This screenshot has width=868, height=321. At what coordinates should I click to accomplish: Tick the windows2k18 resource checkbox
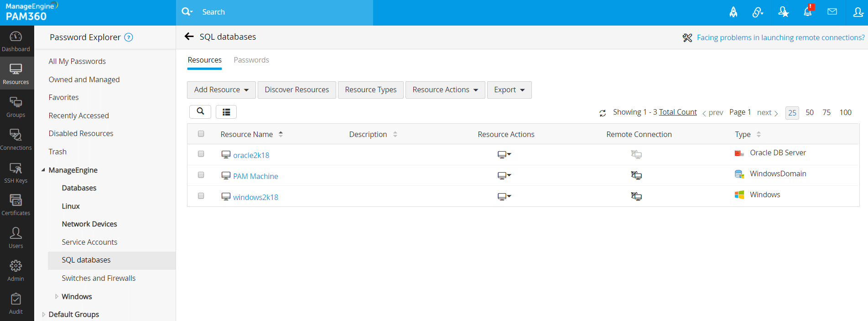pyautogui.click(x=201, y=196)
